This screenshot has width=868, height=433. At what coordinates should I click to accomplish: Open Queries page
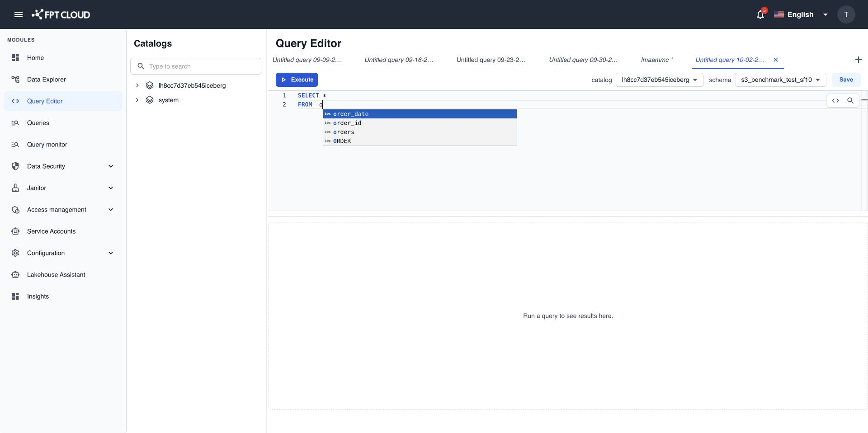click(x=63, y=123)
